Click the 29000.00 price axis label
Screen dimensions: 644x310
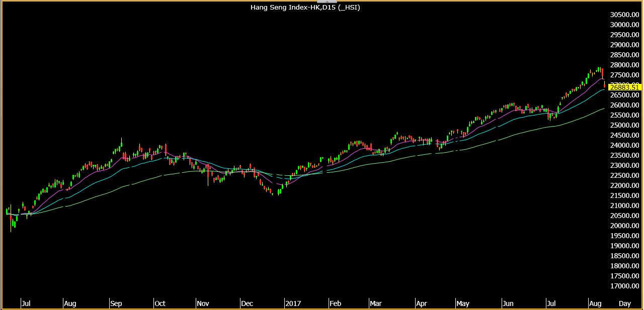[624, 45]
